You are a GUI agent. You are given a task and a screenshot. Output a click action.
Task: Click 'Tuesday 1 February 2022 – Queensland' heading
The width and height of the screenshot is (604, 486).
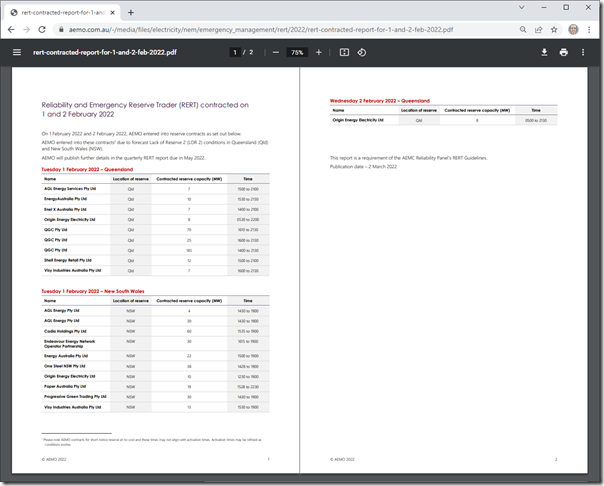(87, 169)
